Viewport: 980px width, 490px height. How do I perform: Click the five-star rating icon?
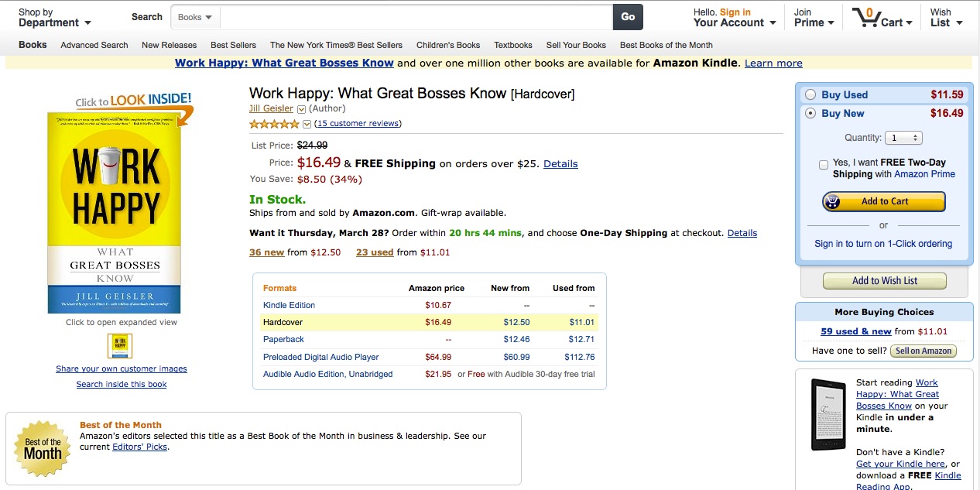(274, 124)
